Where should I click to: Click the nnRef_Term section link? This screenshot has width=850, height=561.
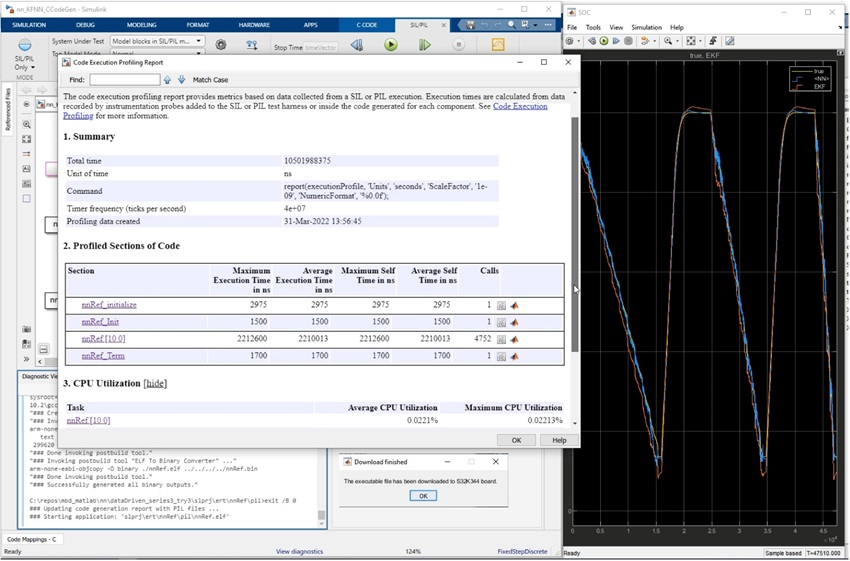tap(103, 355)
